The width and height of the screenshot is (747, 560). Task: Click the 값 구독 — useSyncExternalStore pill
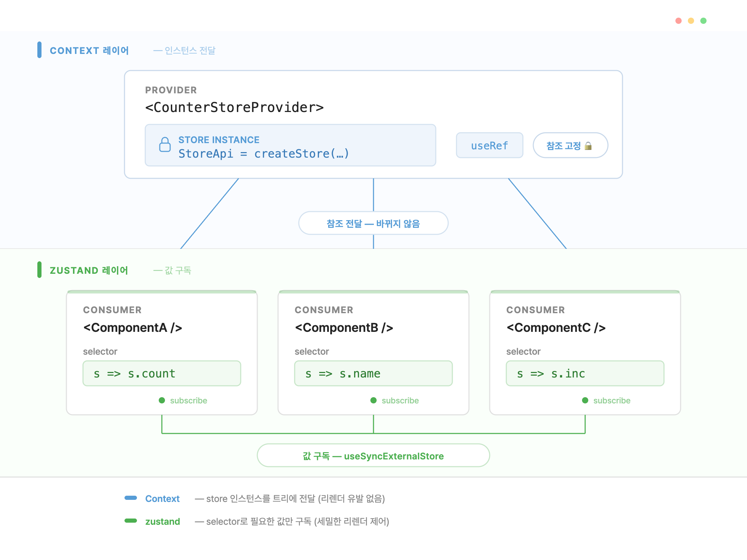click(x=373, y=456)
